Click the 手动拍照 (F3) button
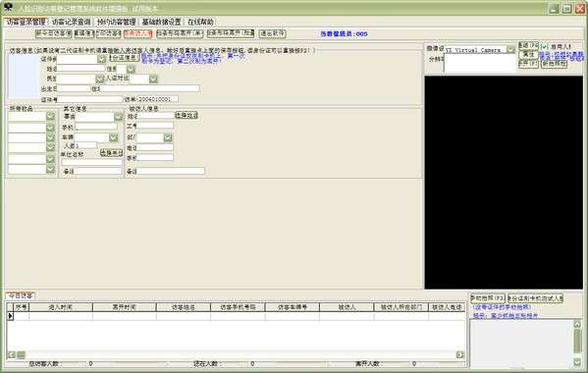The image size is (588, 373). click(488, 298)
